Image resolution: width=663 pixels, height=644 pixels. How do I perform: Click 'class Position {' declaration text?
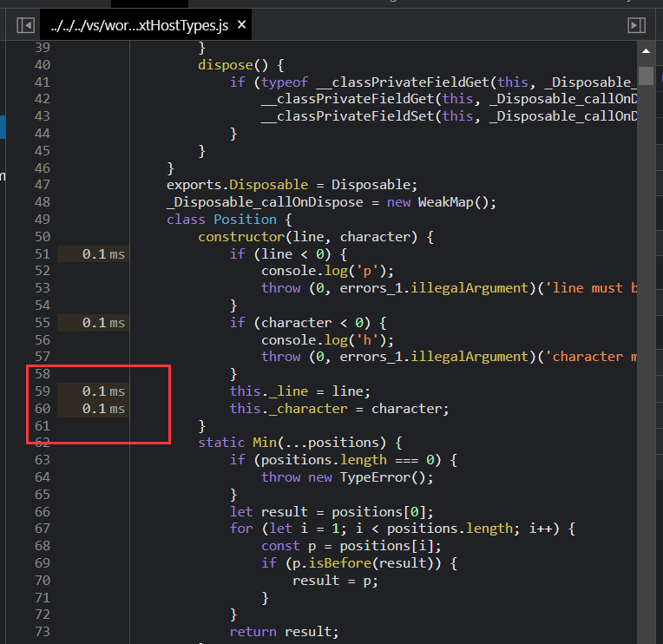coord(229,220)
